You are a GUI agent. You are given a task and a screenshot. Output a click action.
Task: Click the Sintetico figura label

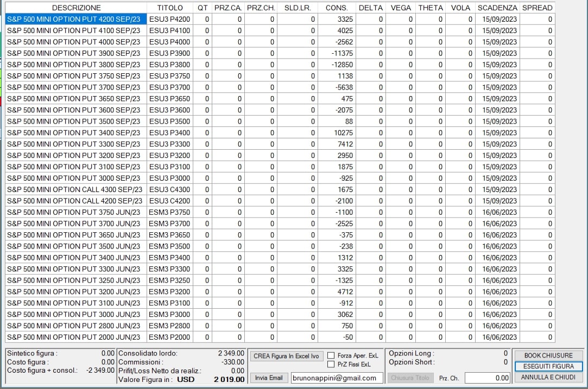[x=32, y=353]
